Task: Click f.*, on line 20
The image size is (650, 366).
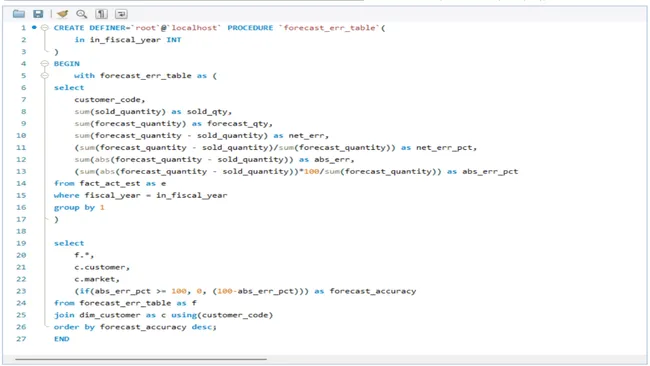Action: pos(84,255)
